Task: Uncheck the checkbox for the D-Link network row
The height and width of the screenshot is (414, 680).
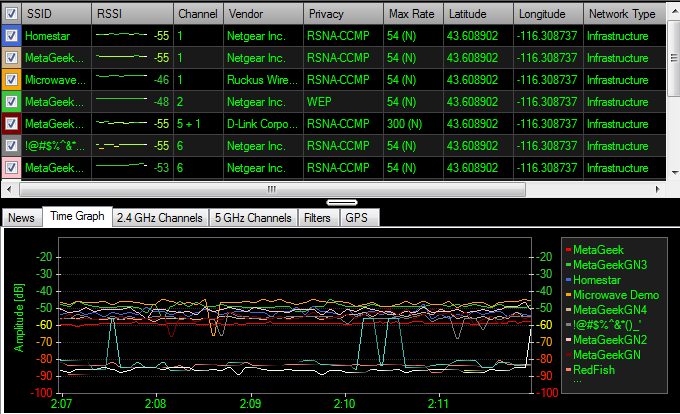Action: (11, 124)
